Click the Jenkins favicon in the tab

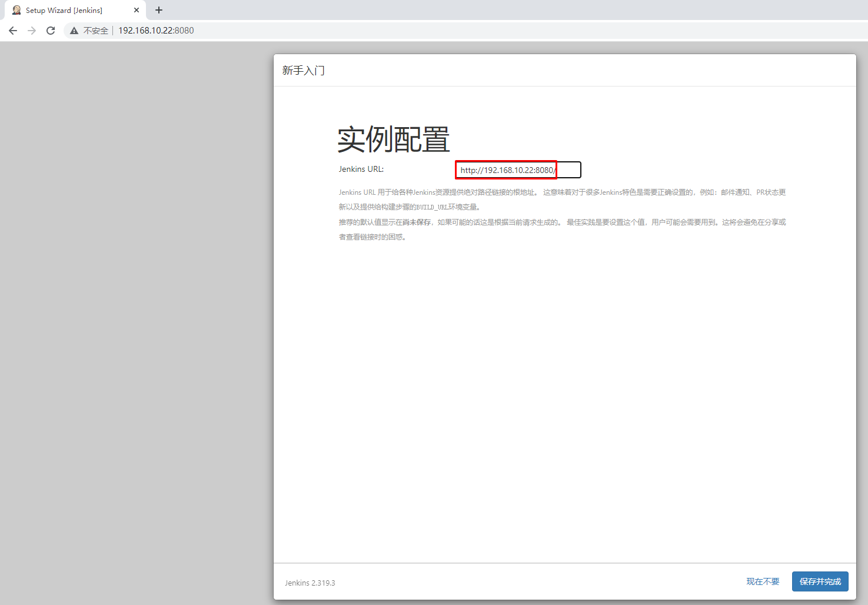coord(16,10)
